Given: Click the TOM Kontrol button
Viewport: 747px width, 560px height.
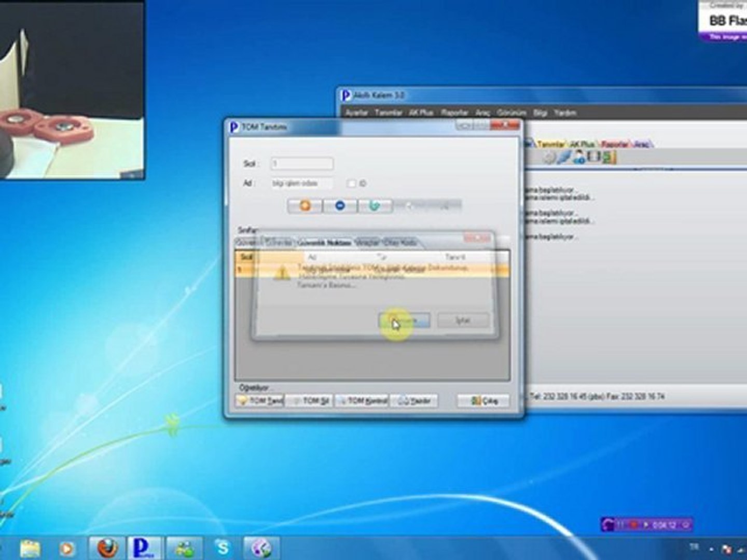Looking at the screenshot, I should tap(362, 401).
